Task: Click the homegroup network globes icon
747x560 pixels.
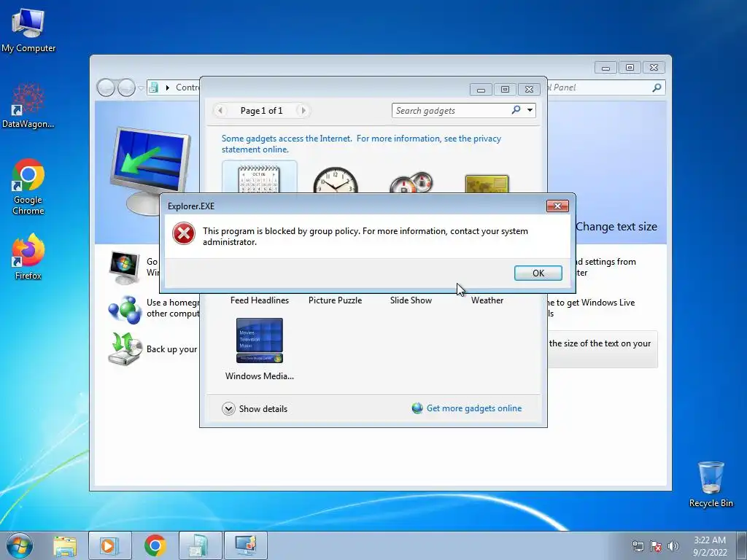Action: (x=125, y=309)
